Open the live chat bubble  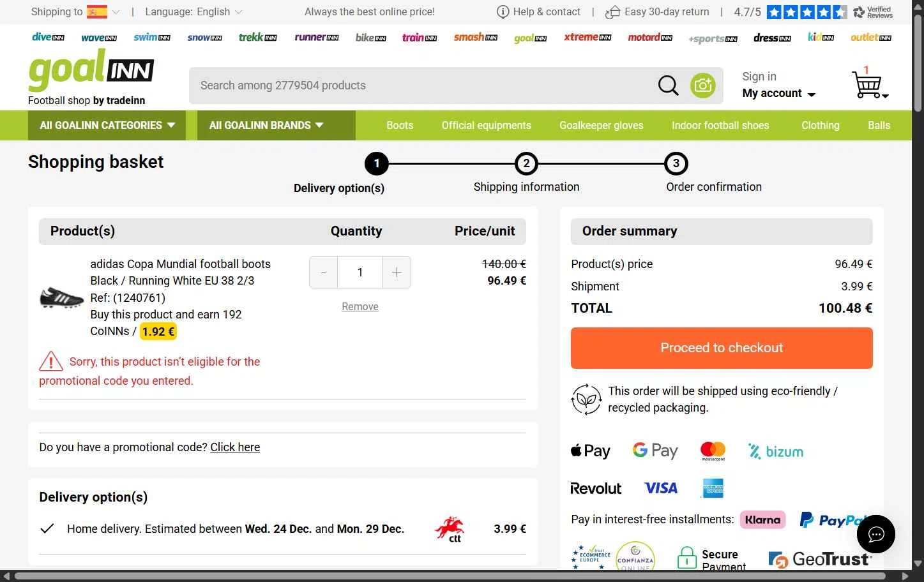[876, 534]
